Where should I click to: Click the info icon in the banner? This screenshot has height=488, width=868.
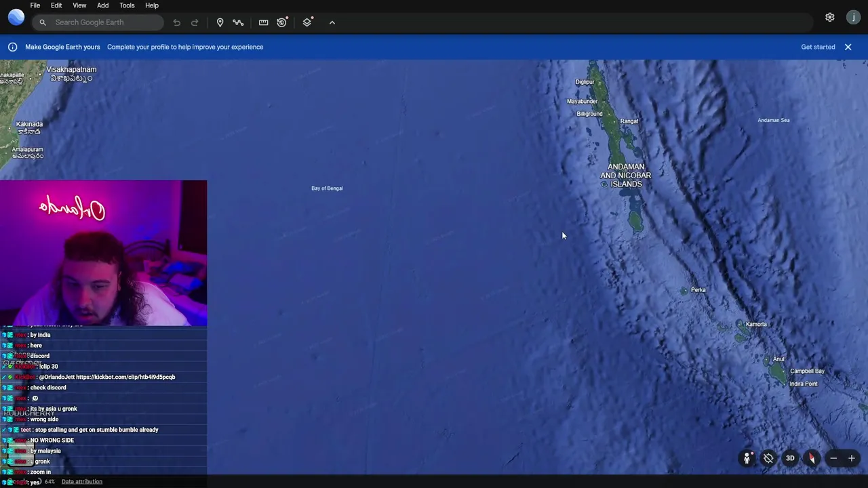pyautogui.click(x=12, y=47)
